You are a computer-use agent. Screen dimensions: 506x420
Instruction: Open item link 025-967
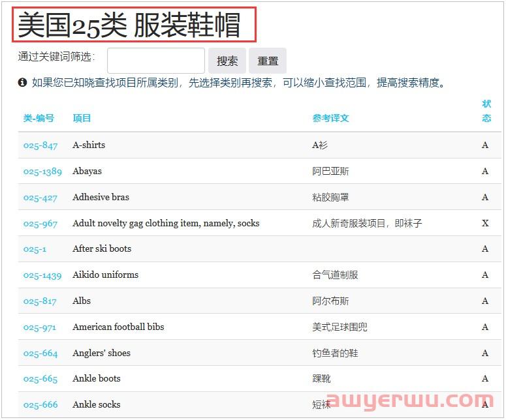pyautogui.click(x=40, y=224)
